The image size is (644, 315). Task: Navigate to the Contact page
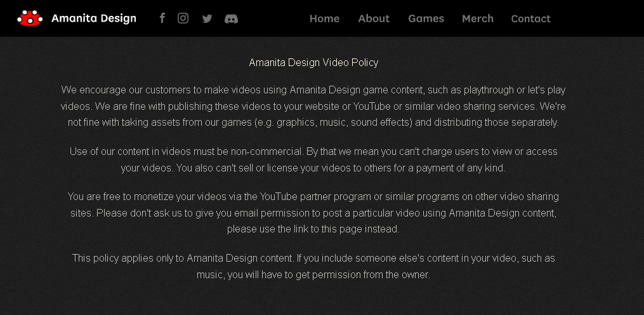pyautogui.click(x=530, y=18)
